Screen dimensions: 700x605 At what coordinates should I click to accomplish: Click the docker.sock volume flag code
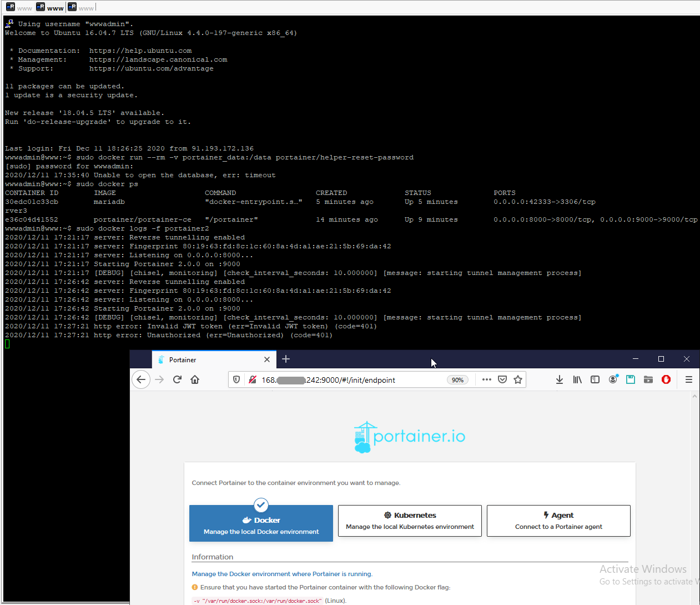[x=258, y=601]
